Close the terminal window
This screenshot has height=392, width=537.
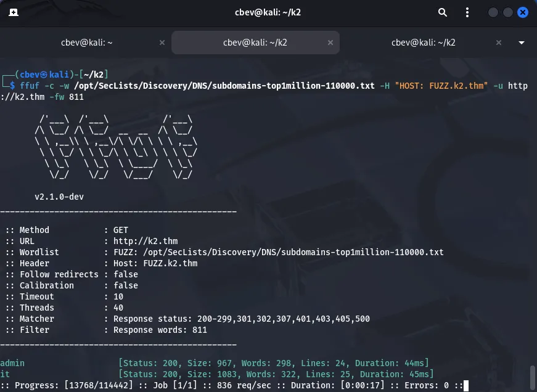click(x=523, y=12)
